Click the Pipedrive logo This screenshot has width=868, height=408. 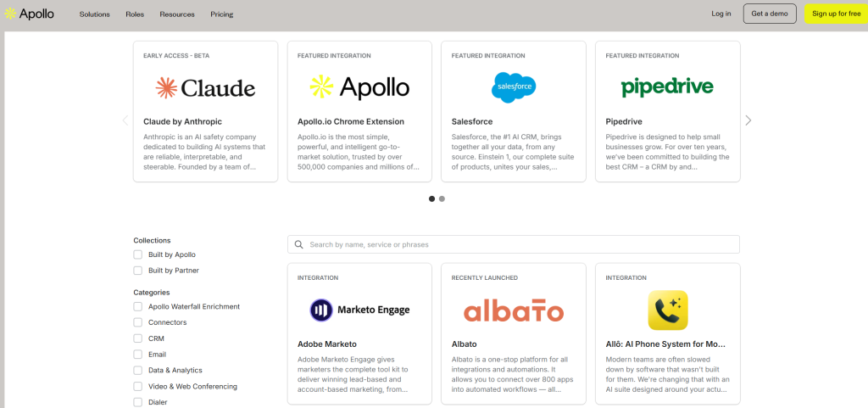(x=667, y=87)
